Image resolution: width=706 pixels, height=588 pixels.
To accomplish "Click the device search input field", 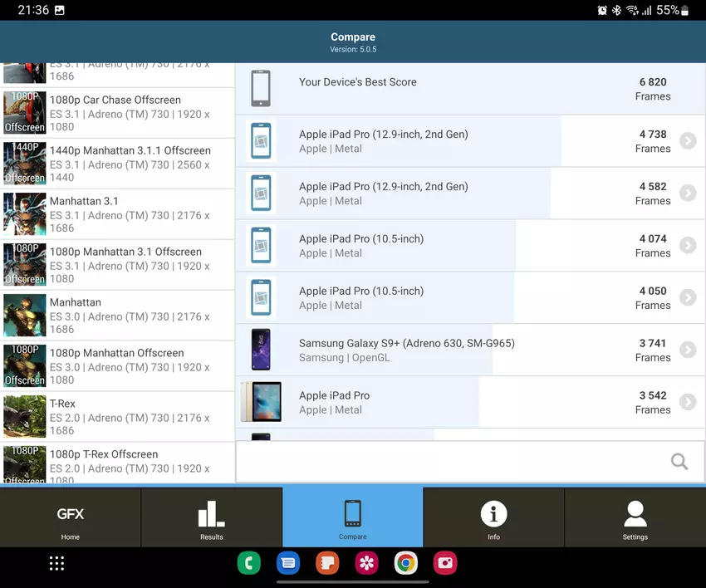I will pyautogui.click(x=449, y=462).
